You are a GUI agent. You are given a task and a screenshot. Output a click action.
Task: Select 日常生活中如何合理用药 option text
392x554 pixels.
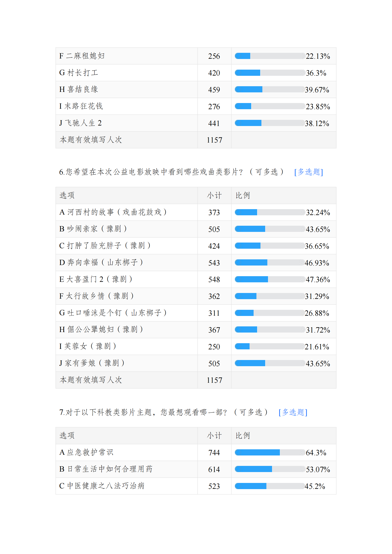106,469
